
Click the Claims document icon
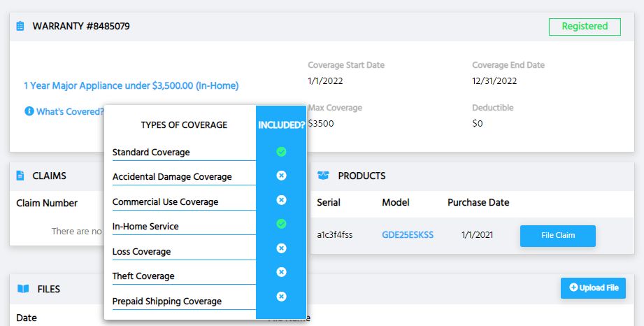point(20,176)
